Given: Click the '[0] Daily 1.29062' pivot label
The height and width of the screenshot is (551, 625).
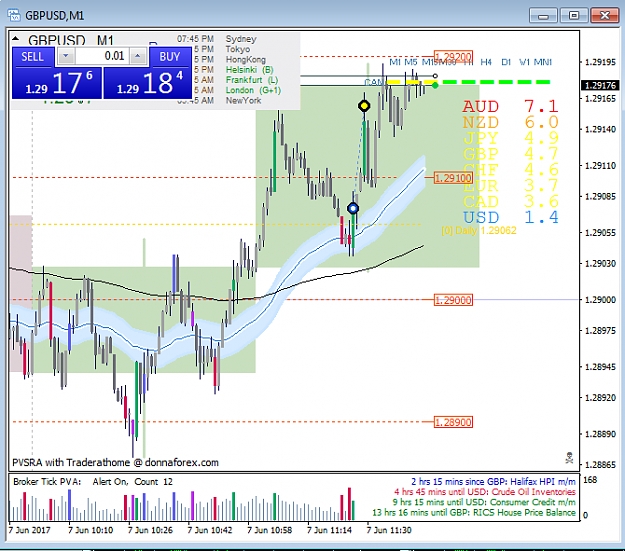Looking at the screenshot, I should (479, 230).
